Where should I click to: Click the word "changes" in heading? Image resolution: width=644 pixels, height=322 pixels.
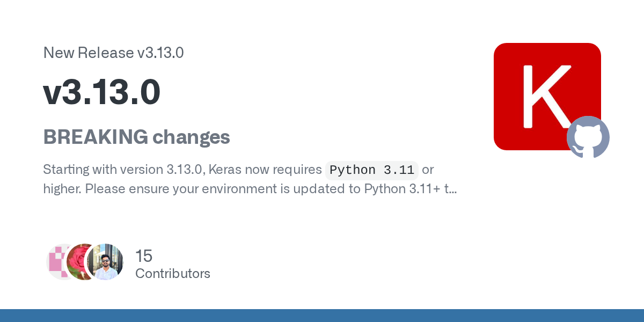191,137
